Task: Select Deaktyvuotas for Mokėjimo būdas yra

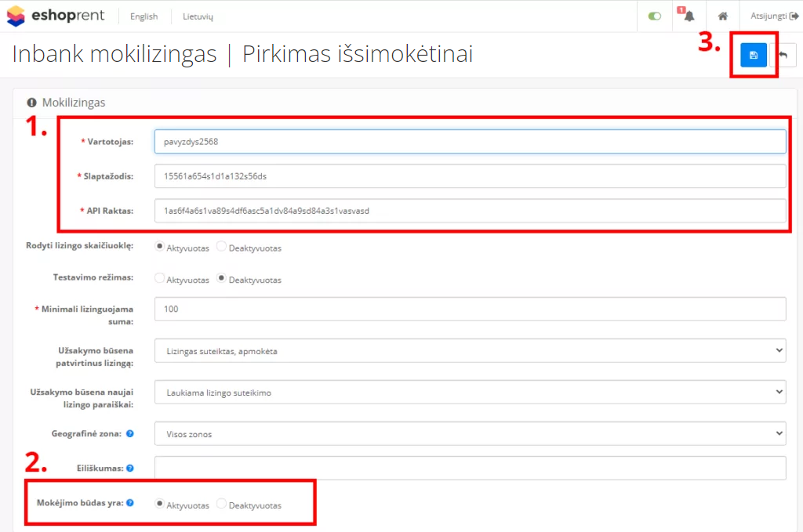Action: pyautogui.click(x=221, y=504)
